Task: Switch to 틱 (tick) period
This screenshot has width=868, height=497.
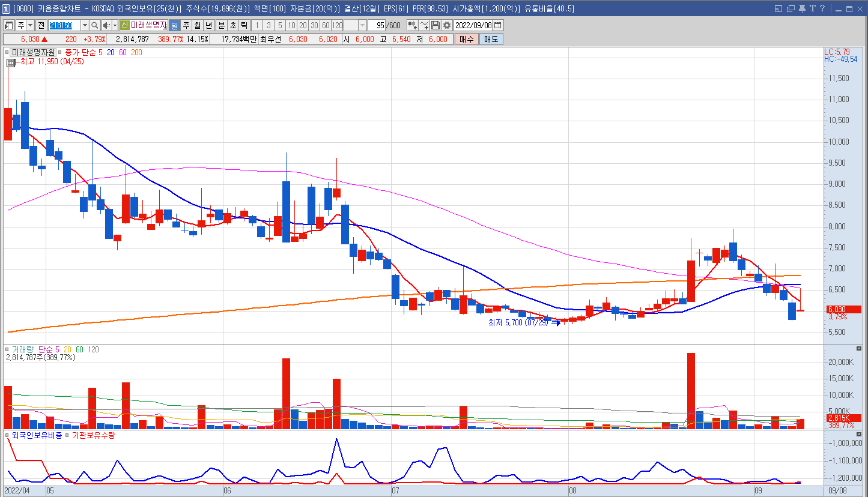Action: [x=244, y=25]
